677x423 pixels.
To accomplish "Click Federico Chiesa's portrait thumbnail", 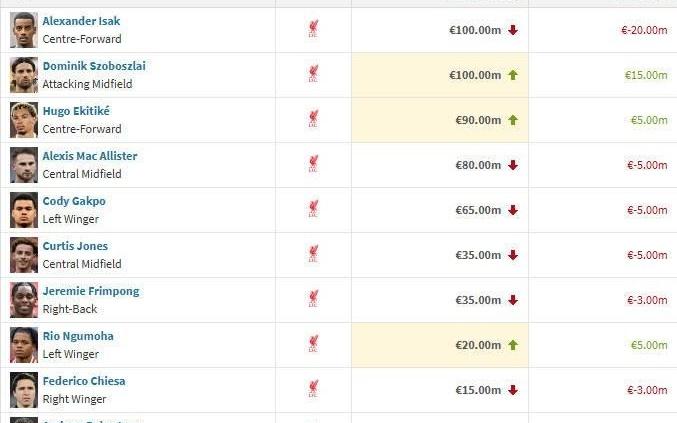I will coord(24,390).
